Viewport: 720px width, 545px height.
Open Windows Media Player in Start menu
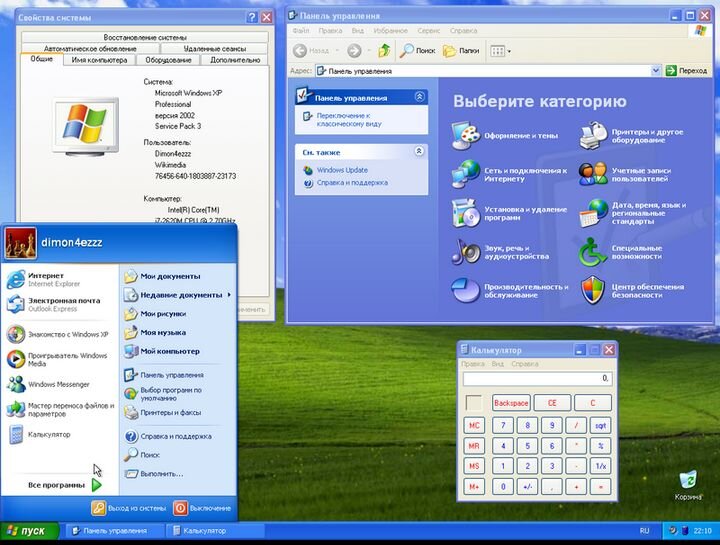[x=60, y=360]
